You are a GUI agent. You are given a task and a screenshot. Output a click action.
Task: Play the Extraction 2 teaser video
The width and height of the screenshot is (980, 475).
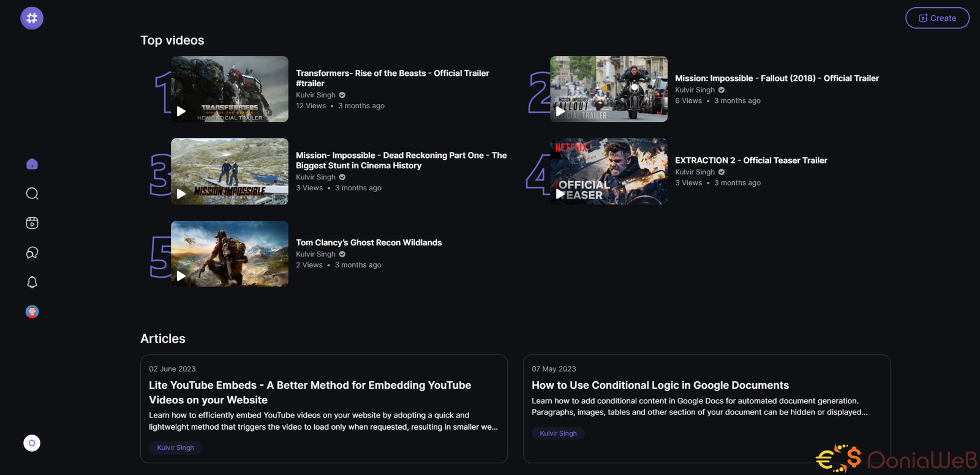(x=560, y=193)
